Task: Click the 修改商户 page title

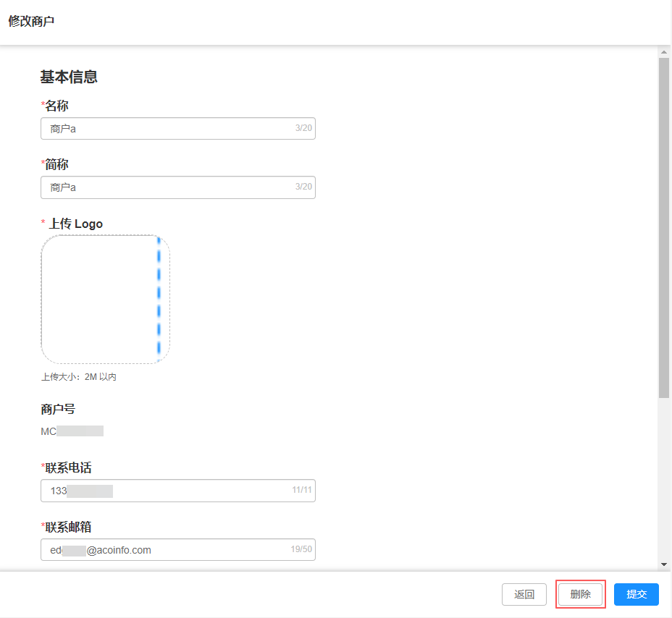Action: coord(31,21)
